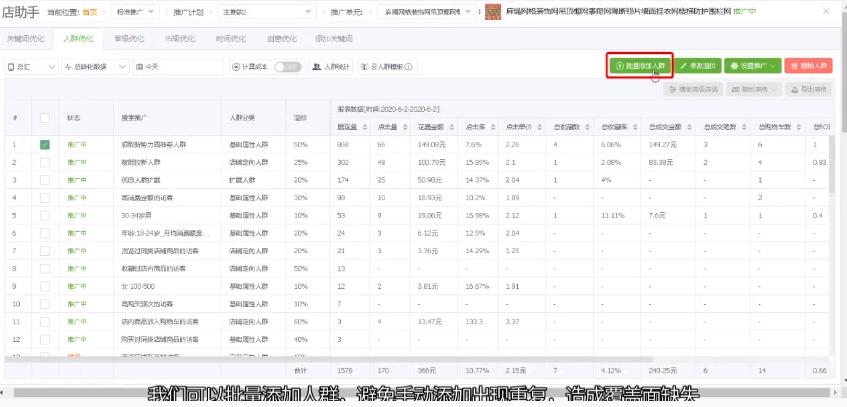Open the data-type dropdown next to 总汇
This screenshot has width=847, height=407.
click(96, 67)
